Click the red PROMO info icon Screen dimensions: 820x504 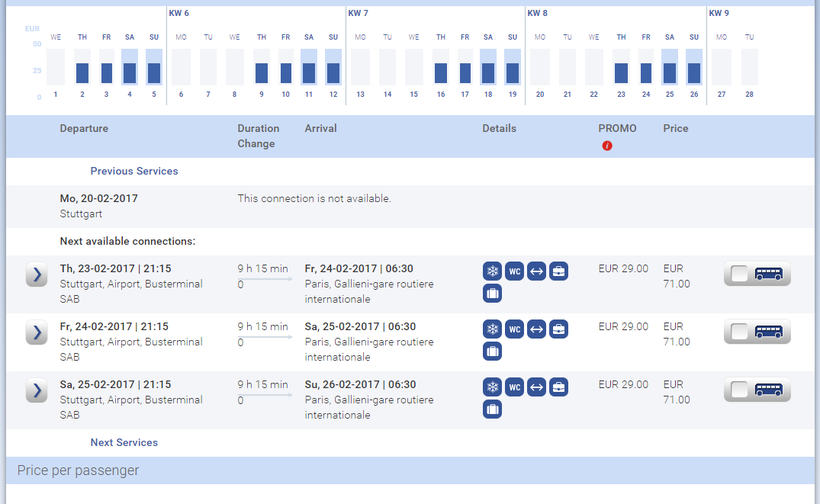[607, 146]
